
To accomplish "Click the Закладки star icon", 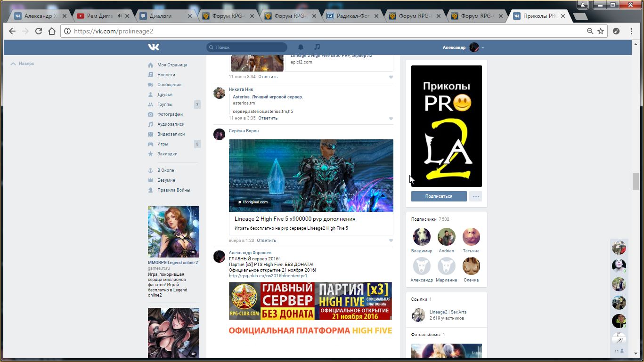I will click(x=151, y=154).
